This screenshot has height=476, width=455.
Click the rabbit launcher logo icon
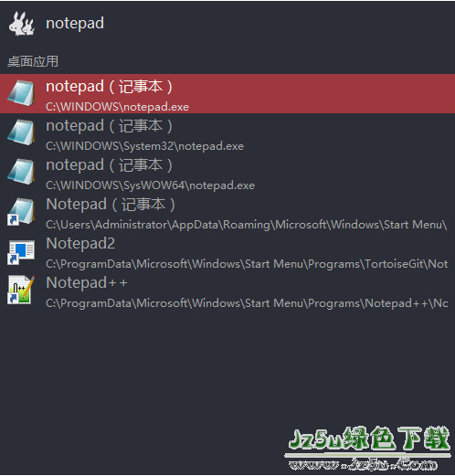tap(22, 24)
